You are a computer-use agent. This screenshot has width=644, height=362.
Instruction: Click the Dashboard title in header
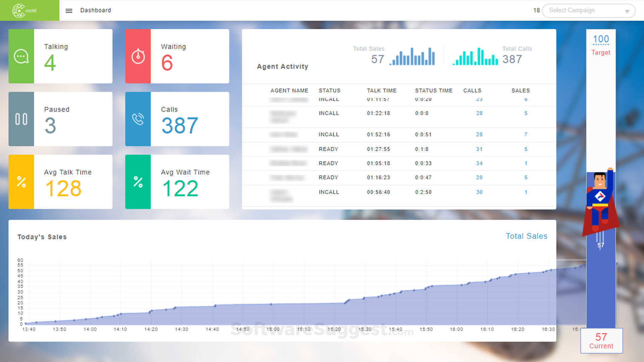[x=95, y=10]
